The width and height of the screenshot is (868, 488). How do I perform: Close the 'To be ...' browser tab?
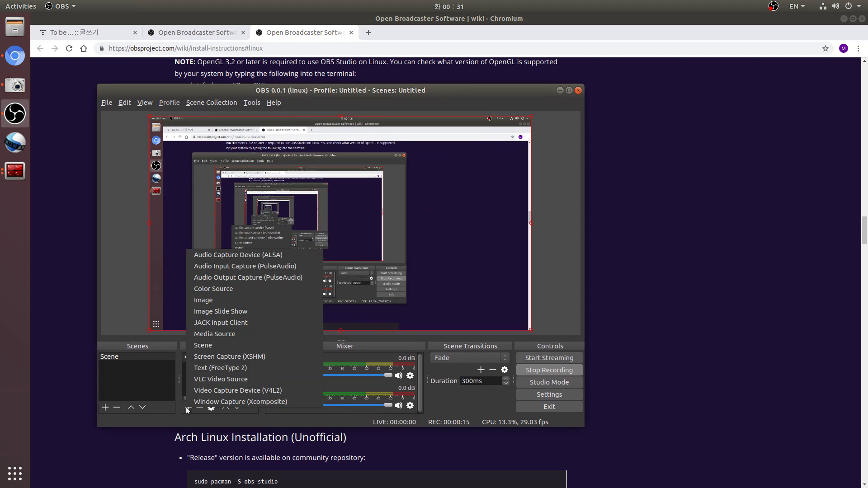coord(135,33)
